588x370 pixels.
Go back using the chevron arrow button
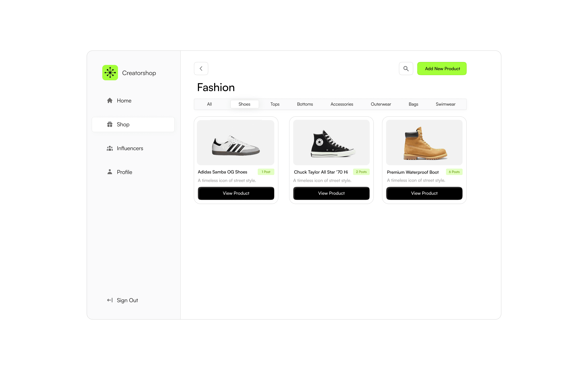click(201, 69)
